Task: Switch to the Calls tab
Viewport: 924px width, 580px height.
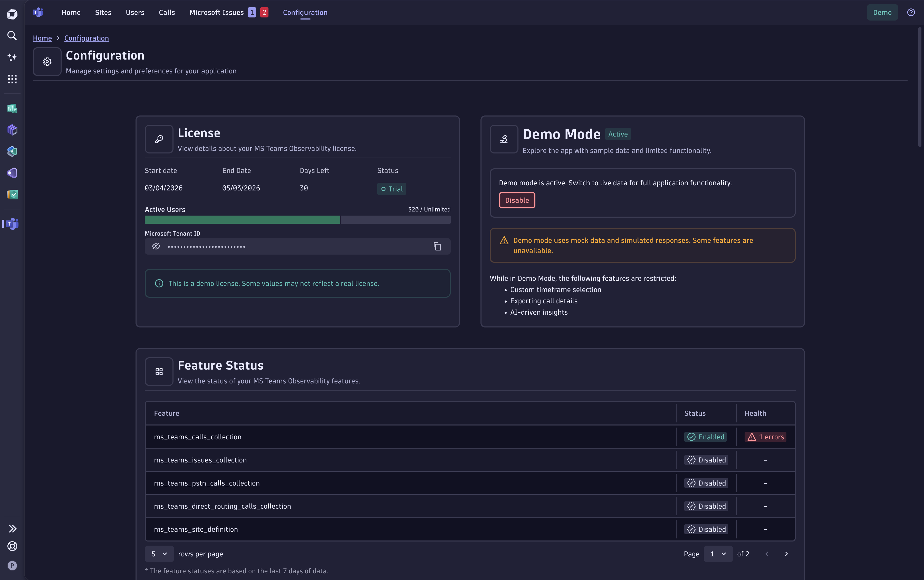Action: click(x=167, y=12)
